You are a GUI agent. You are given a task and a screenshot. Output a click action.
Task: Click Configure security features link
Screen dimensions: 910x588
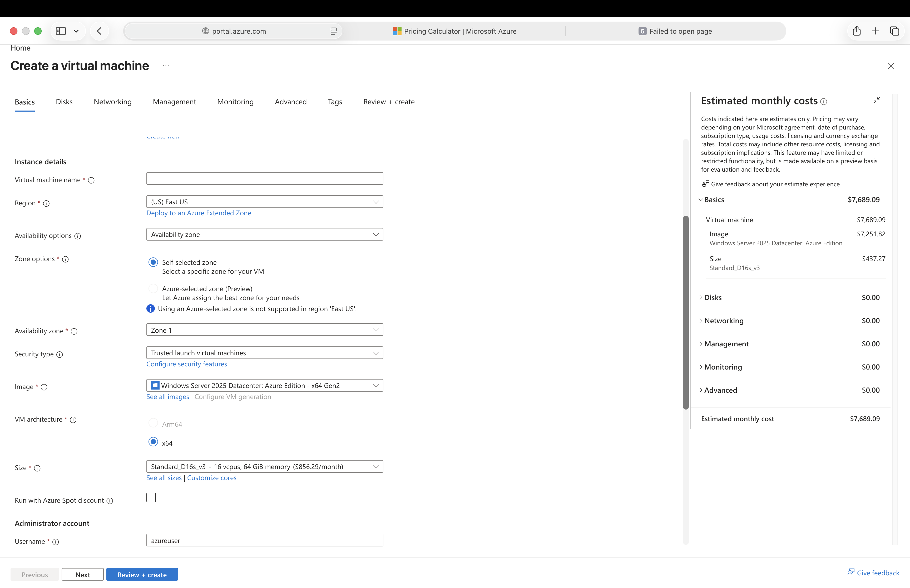[187, 364]
